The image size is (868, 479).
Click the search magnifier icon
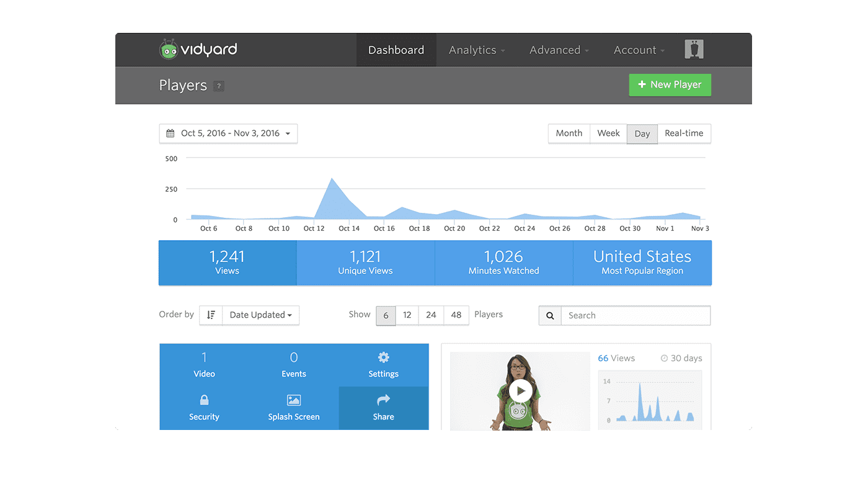[x=550, y=315]
